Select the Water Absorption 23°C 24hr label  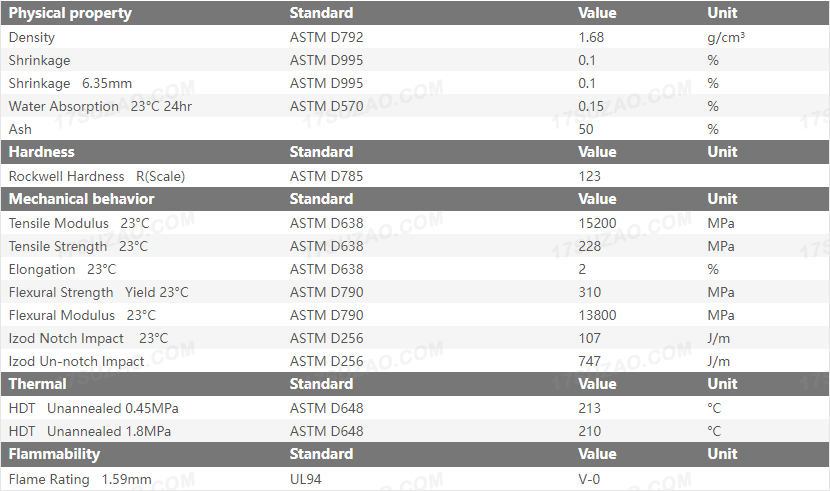coord(100,106)
